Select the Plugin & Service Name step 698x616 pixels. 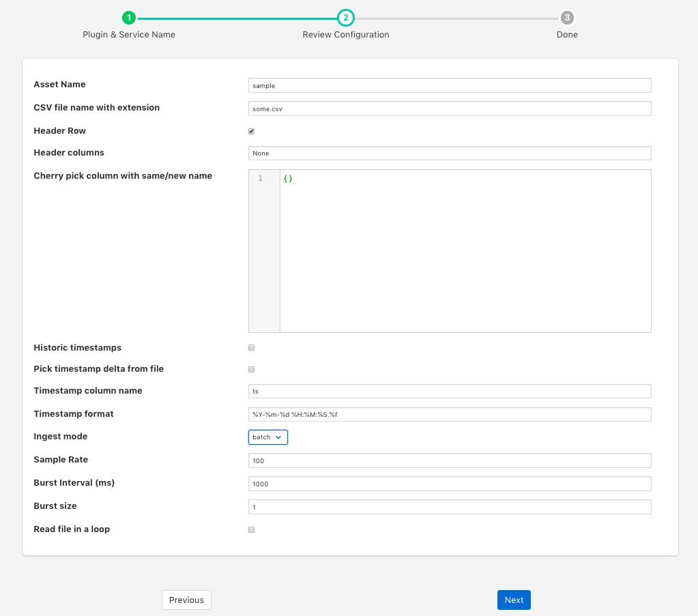[x=129, y=35]
